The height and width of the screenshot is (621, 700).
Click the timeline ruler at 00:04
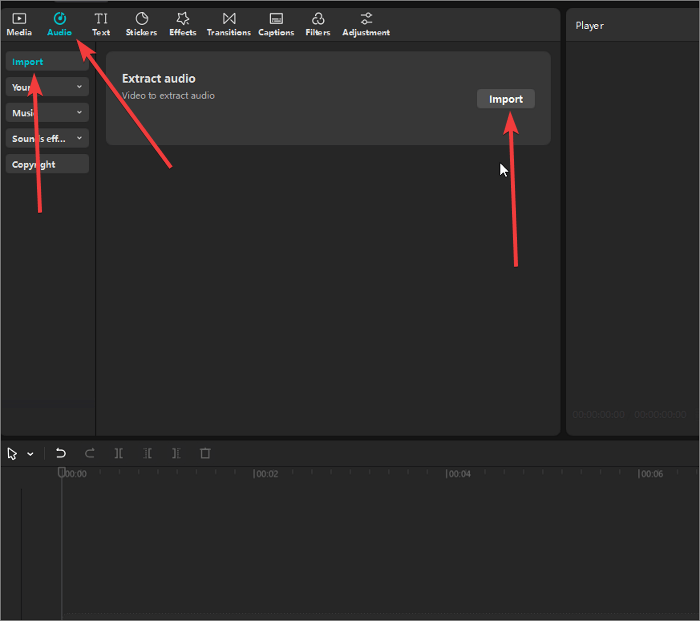[x=459, y=474]
